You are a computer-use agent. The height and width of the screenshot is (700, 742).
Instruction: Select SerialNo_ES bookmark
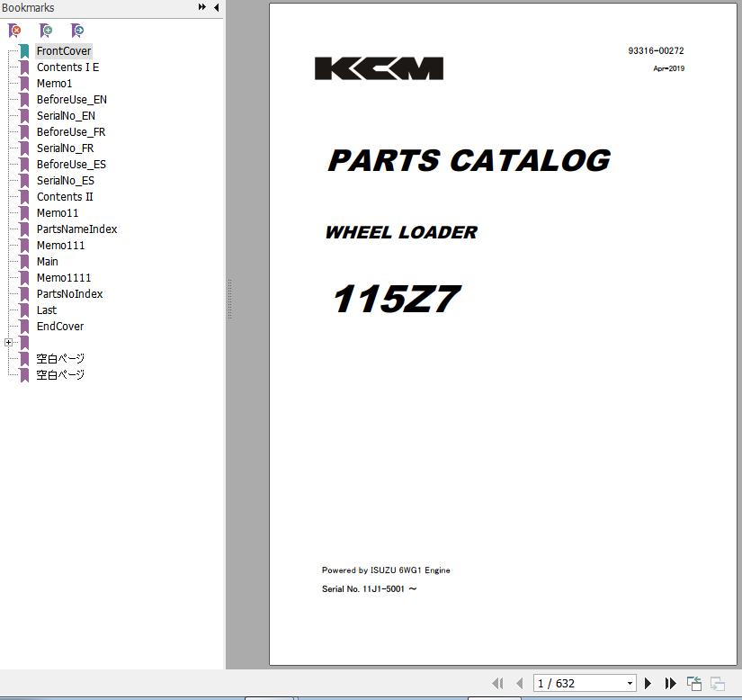pyautogui.click(x=66, y=180)
